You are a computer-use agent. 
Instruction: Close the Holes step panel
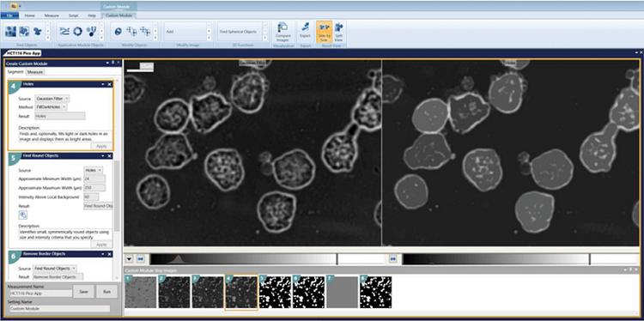coord(109,84)
